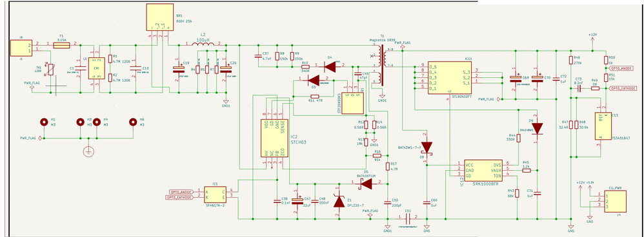The height and width of the screenshot is (237, 644).
Task: Select resistor R51 15k
Action: (x=606, y=77)
